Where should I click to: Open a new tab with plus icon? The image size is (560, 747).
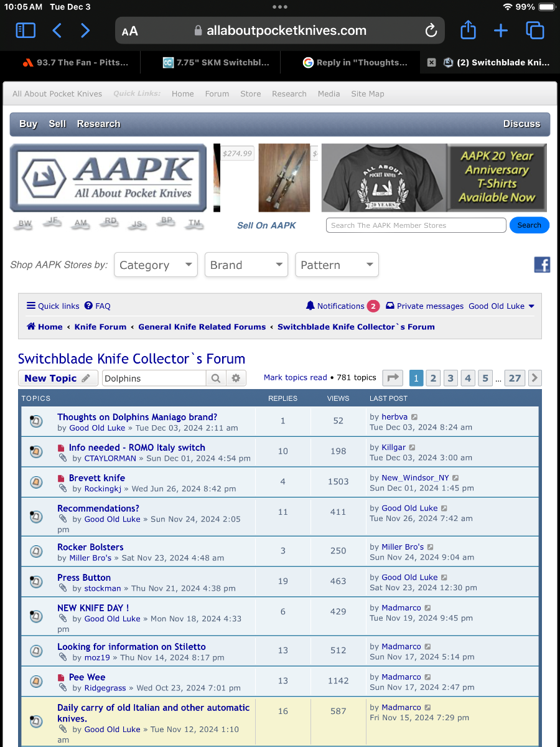point(501,31)
